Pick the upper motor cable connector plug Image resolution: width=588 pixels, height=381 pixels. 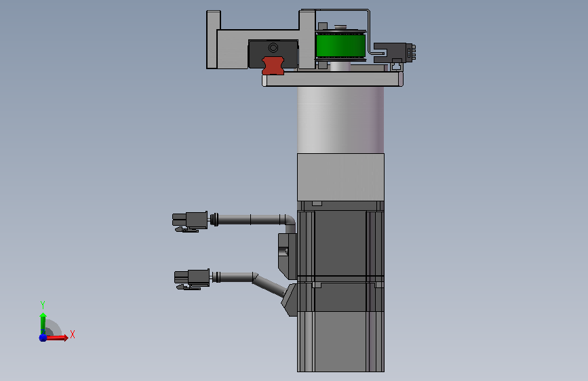[x=190, y=221]
